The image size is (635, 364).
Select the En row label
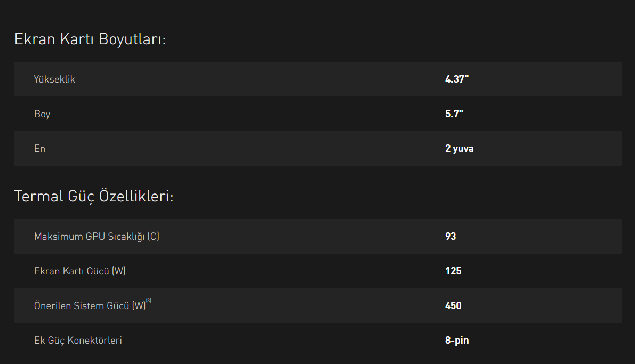[x=40, y=149]
